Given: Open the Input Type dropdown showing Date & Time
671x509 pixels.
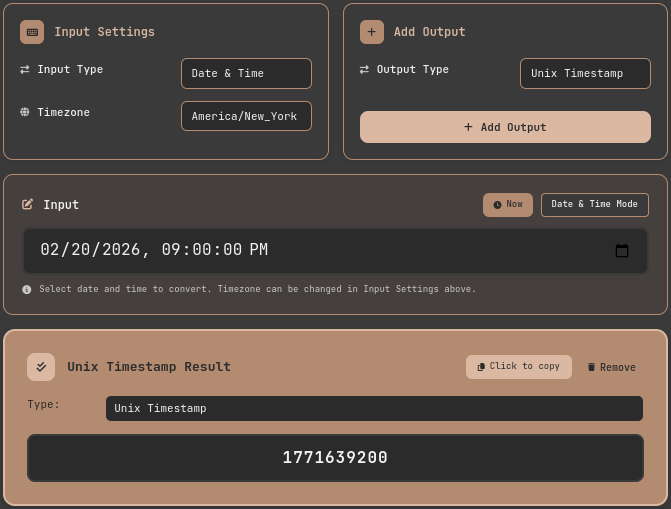Looking at the screenshot, I should pyautogui.click(x=246, y=74).
